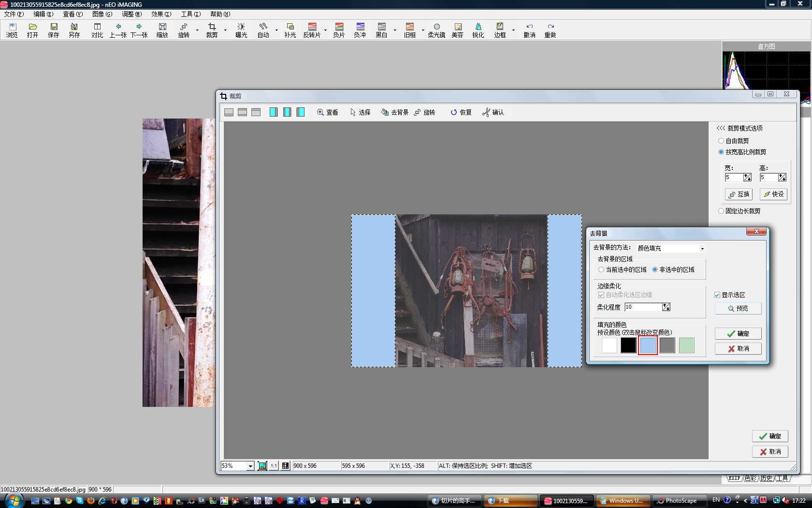The width and height of the screenshot is (812, 508).
Task: Click the 预览 (Preview) button
Action: [738, 308]
